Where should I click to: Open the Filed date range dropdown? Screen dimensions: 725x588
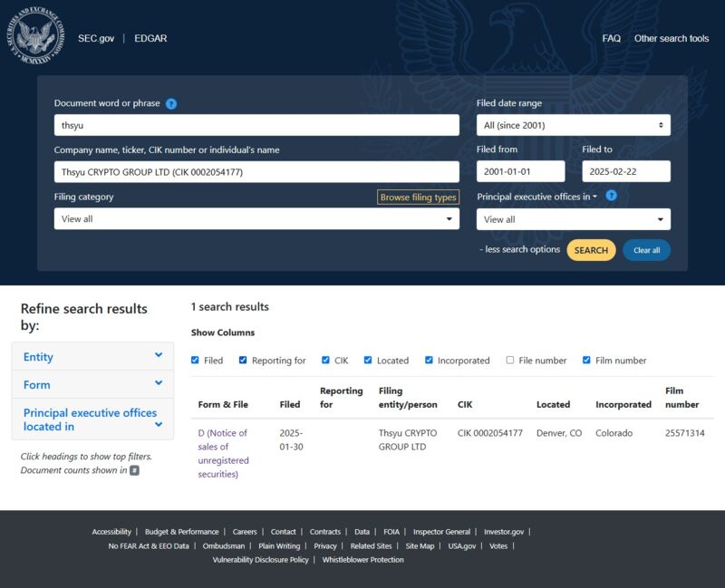point(574,125)
